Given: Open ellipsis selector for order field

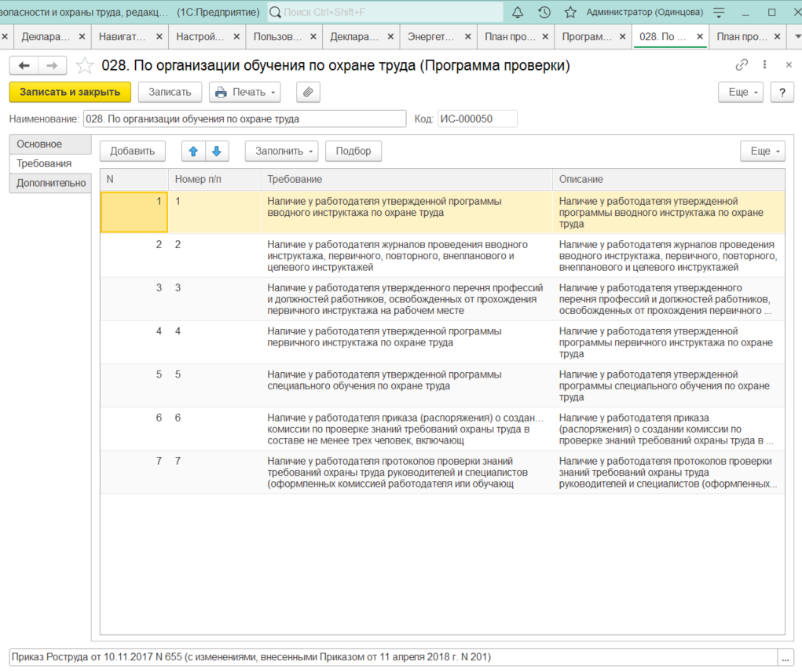Looking at the screenshot, I should pyautogui.click(x=786, y=657).
